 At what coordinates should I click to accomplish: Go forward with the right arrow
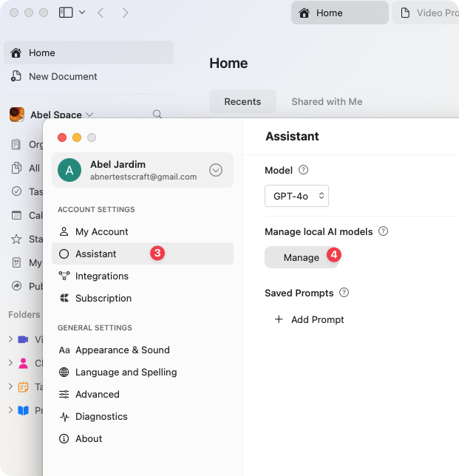point(125,13)
